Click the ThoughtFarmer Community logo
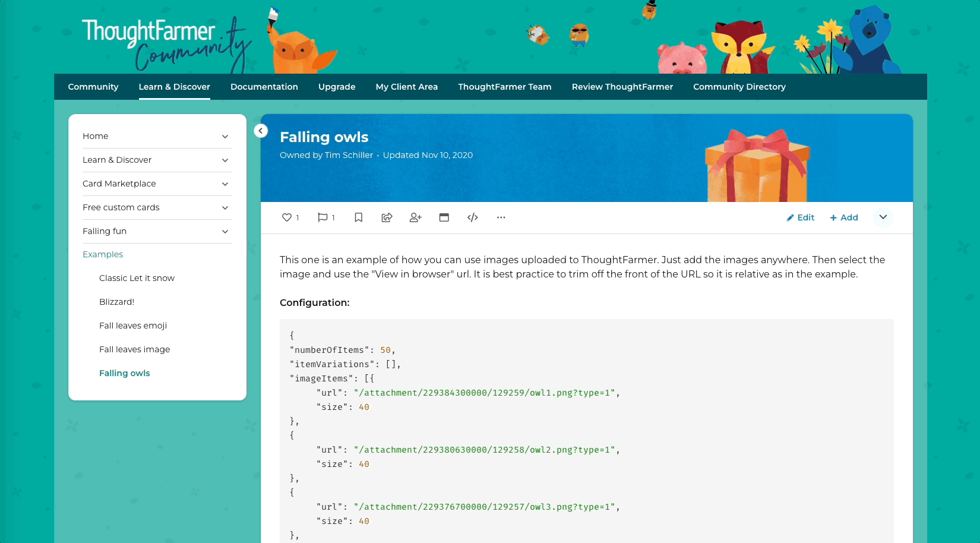 (166, 45)
